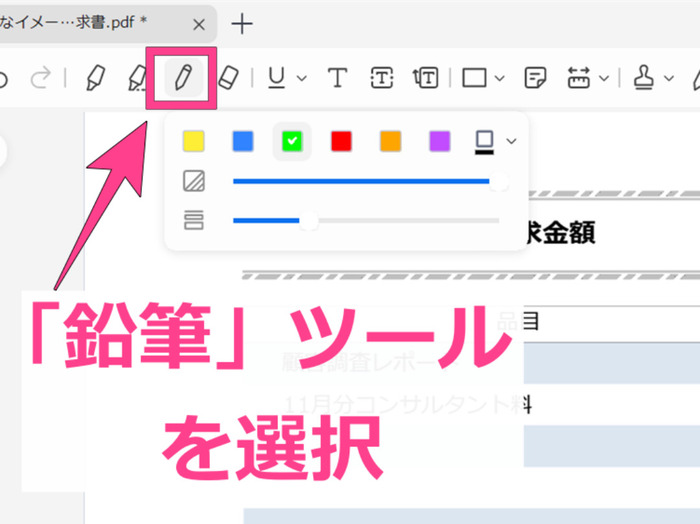Select the text box tool
Screen dimensions: 700x524
click(382, 78)
